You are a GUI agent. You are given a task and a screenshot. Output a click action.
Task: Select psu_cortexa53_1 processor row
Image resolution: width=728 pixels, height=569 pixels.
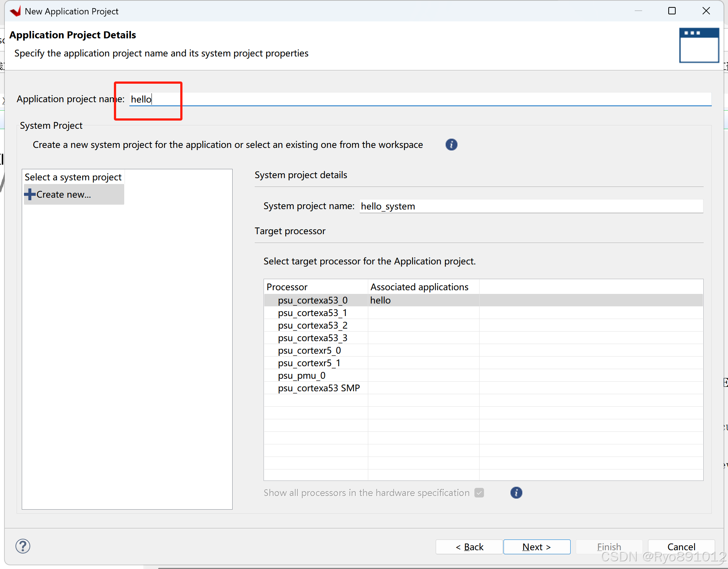click(x=312, y=313)
